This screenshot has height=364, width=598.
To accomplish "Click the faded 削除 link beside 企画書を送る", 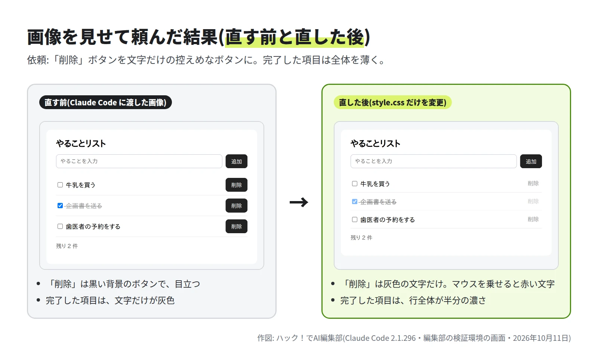I will click(x=533, y=201).
